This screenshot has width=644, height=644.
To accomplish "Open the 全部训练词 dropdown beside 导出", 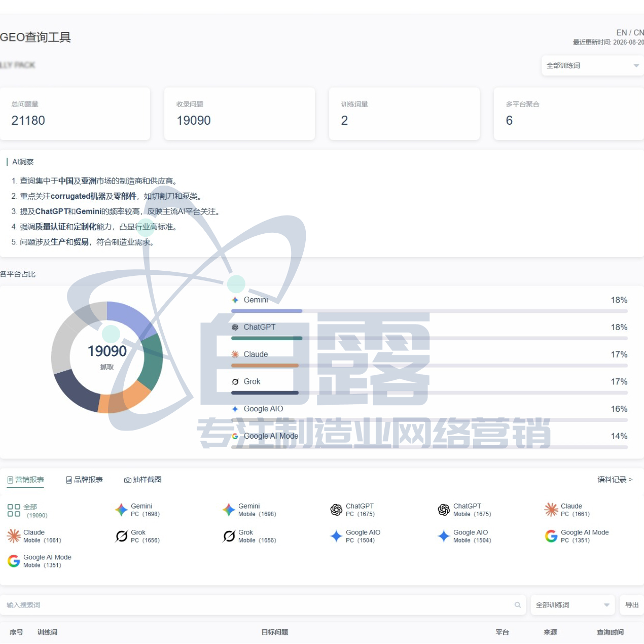I will (x=573, y=605).
